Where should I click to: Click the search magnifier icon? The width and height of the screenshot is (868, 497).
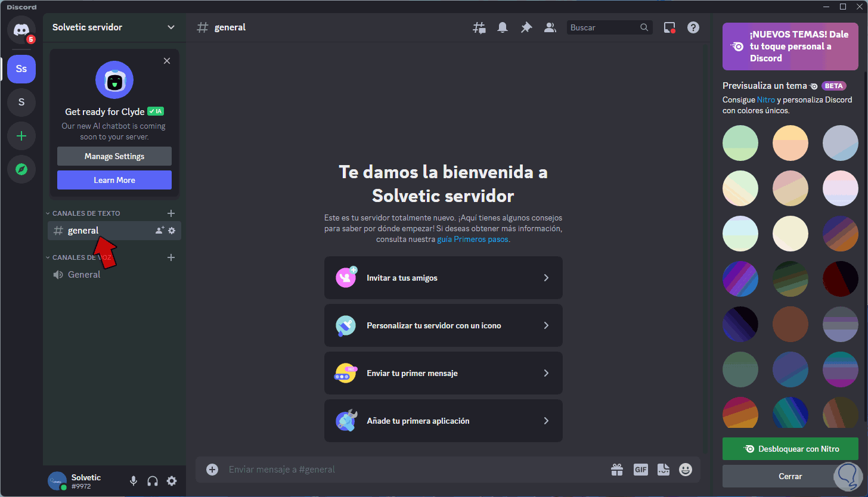[x=644, y=27]
